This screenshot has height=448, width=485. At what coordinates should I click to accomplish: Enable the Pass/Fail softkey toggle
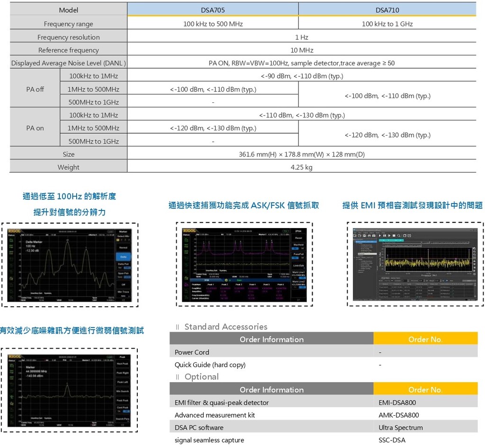tap(296, 258)
